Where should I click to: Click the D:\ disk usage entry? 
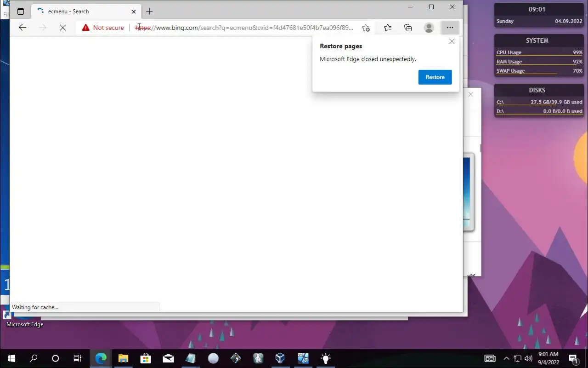pyautogui.click(x=539, y=111)
